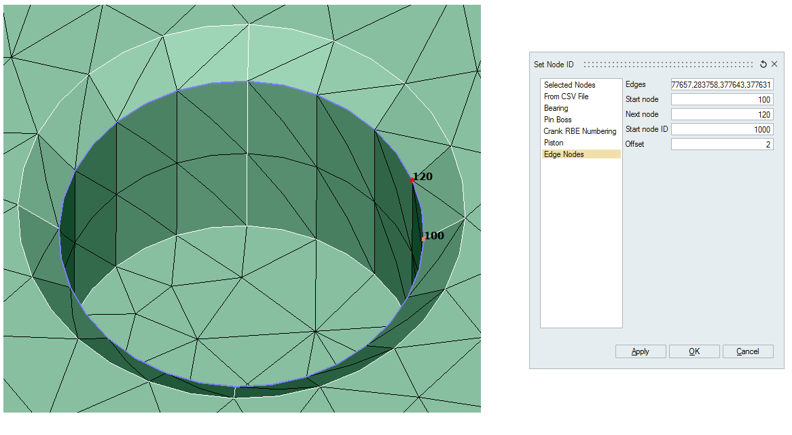Pick the Pin Boss option
The height and width of the screenshot is (435, 792).
(558, 120)
